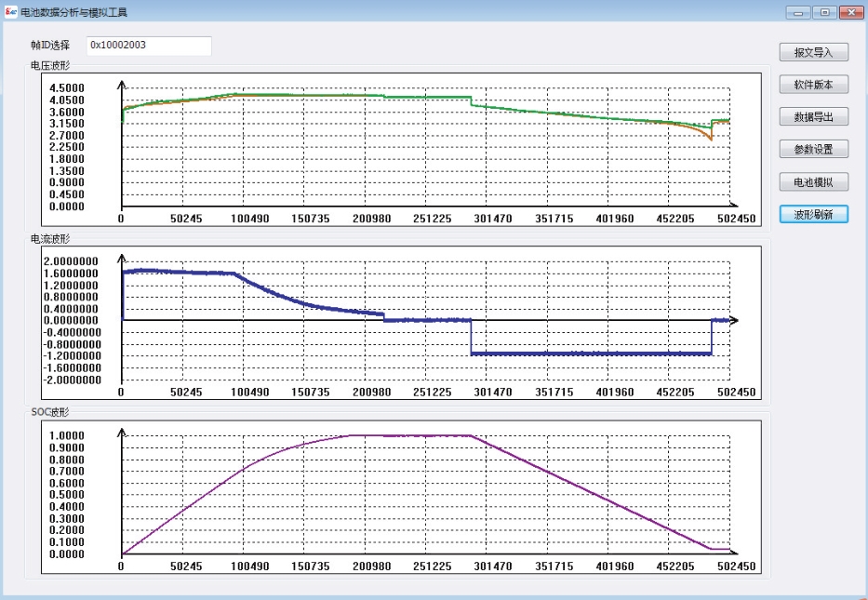Screen dimensions: 868x600
Task: Start 电池模拟 battery simulation
Action: 813,181
